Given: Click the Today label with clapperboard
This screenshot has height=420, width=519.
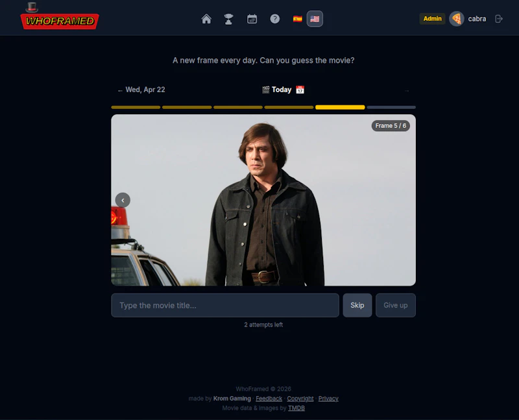Looking at the screenshot, I should pyautogui.click(x=277, y=90).
